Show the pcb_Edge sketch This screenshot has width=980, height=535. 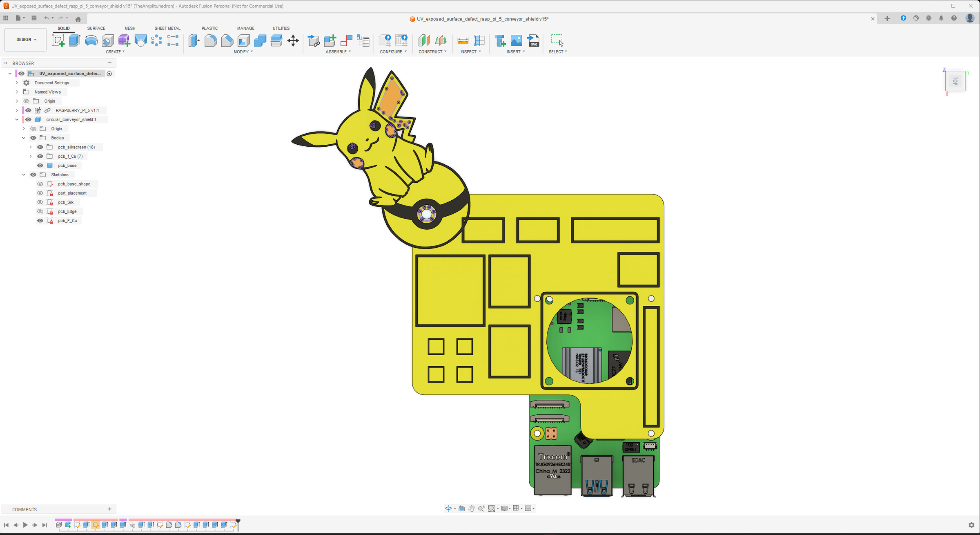tap(40, 211)
